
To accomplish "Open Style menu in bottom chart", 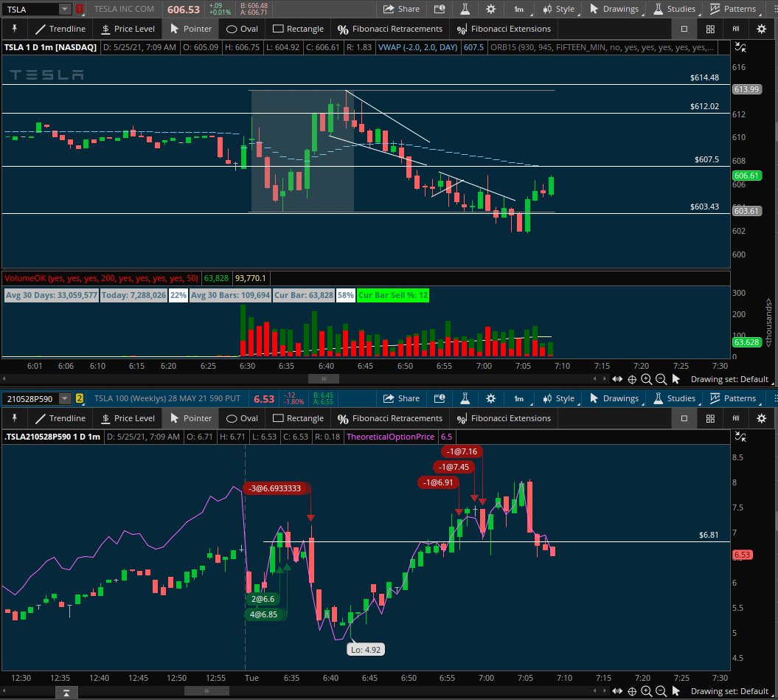I will tap(559, 398).
